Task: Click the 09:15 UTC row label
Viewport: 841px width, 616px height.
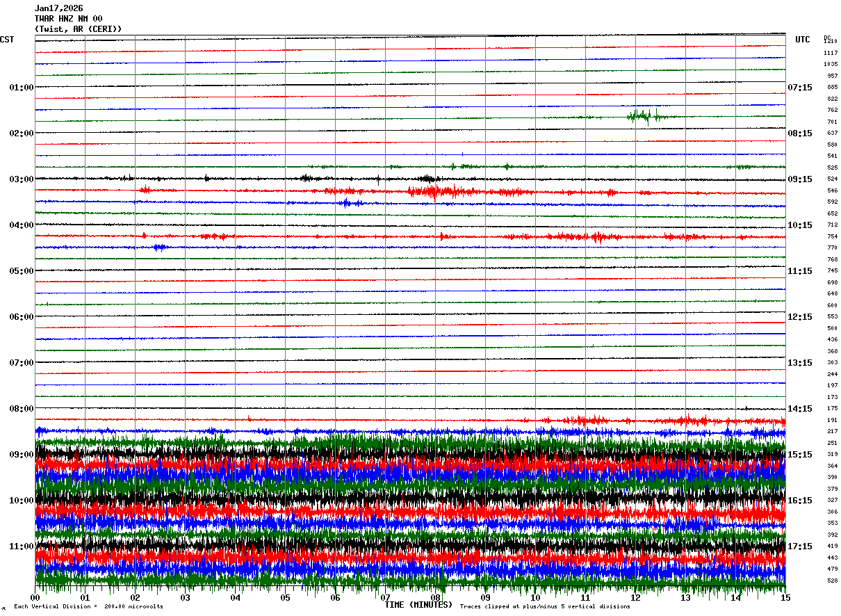Action: tap(800, 179)
